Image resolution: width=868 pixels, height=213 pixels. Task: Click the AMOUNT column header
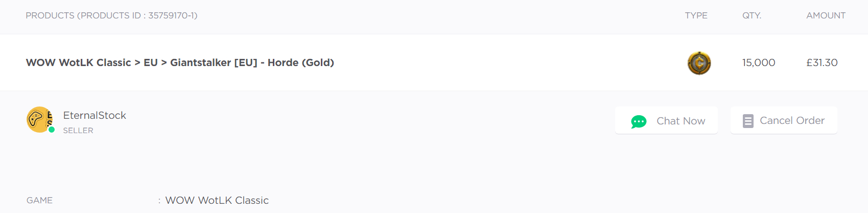(826, 15)
